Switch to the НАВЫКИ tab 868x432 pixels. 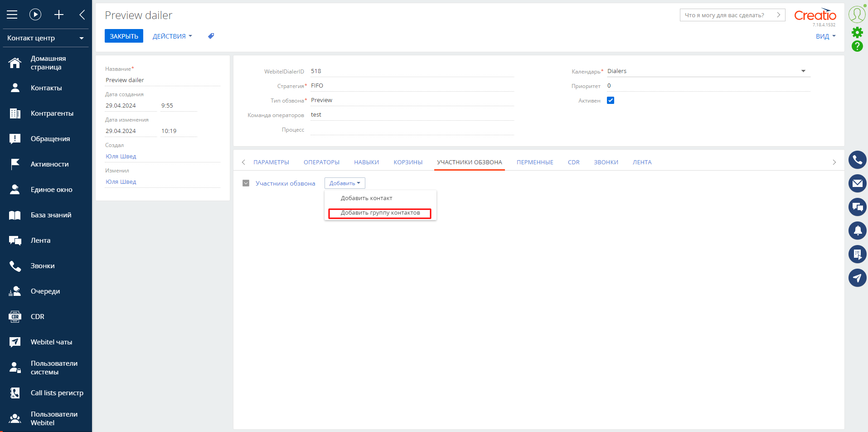coord(366,162)
